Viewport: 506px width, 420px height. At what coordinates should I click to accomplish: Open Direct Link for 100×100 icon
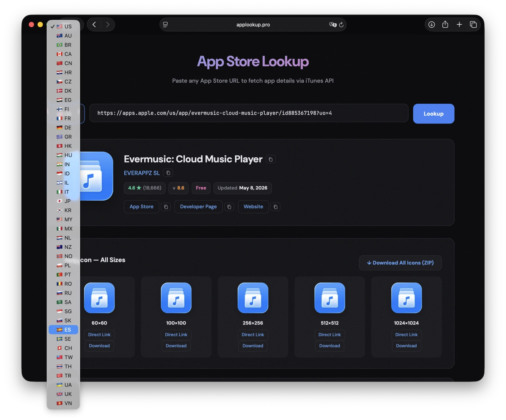pyautogui.click(x=176, y=335)
